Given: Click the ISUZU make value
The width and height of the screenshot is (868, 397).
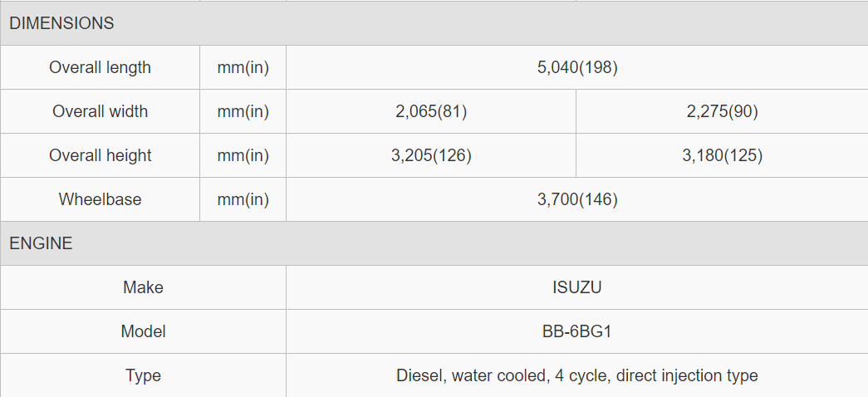Looking at the screenshot, I should [577, 287].
